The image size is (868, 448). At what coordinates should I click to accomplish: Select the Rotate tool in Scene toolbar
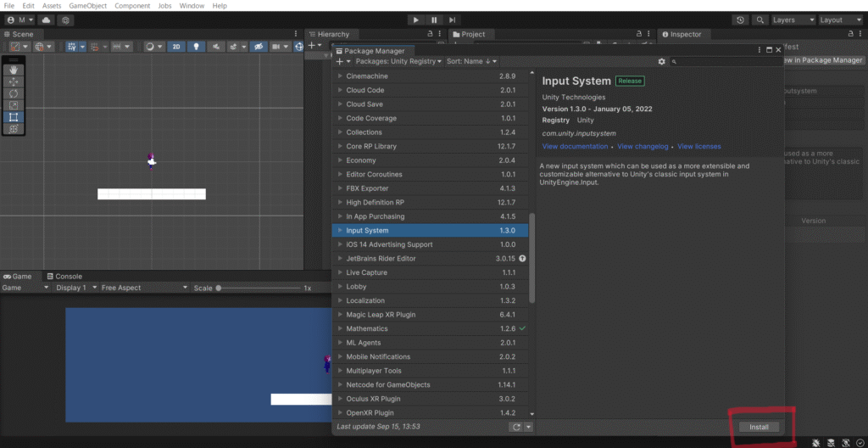pyautogui.click(x=14, y=93)
